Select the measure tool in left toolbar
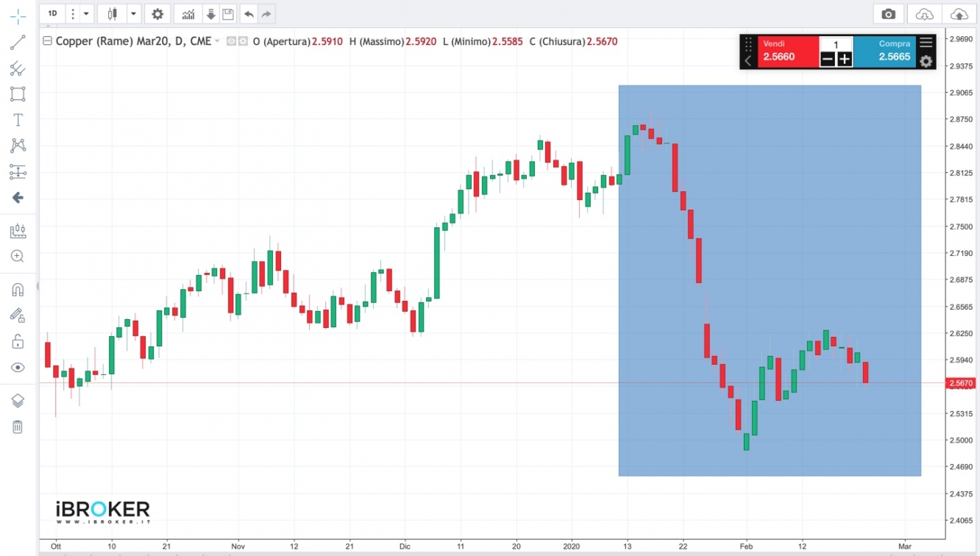980x556 pixels. coord(18,231)
